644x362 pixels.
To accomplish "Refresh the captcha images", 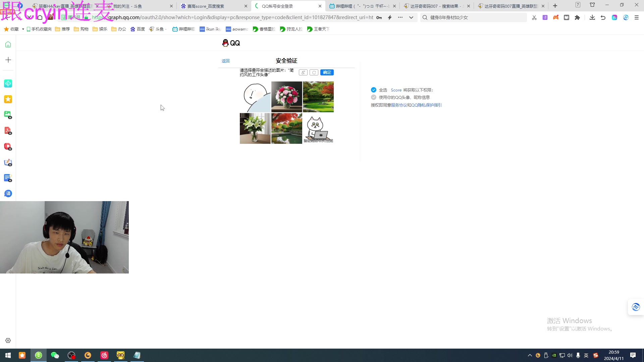I will pos(314,72).
